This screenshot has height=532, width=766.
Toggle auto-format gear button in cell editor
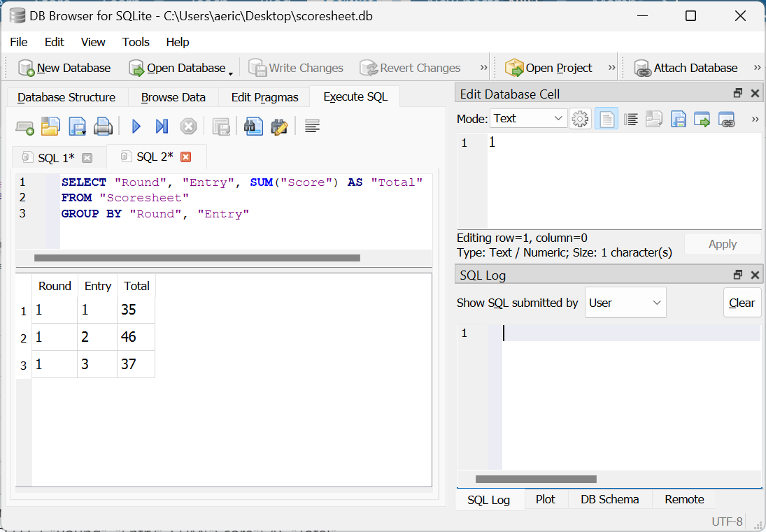tap(580, 119)
